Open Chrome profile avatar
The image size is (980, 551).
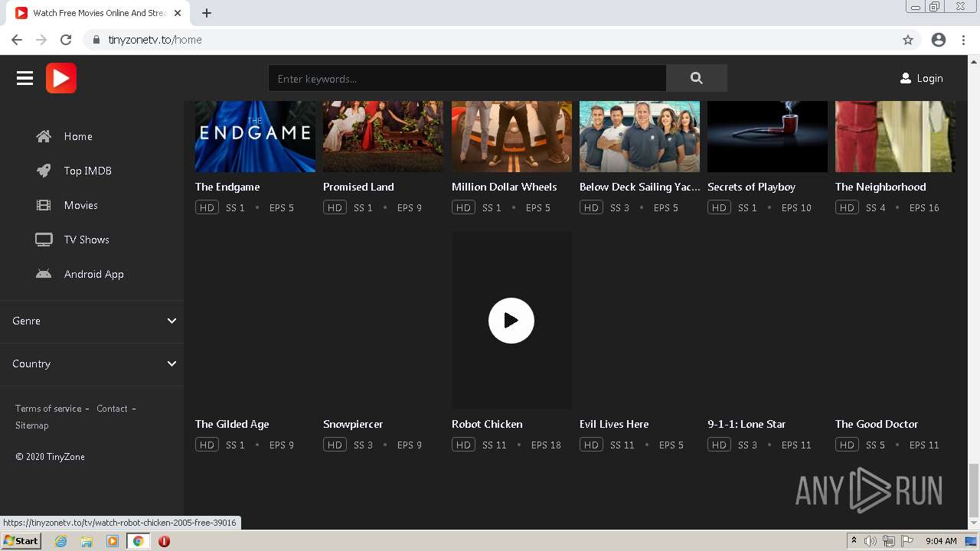point(939,40)
